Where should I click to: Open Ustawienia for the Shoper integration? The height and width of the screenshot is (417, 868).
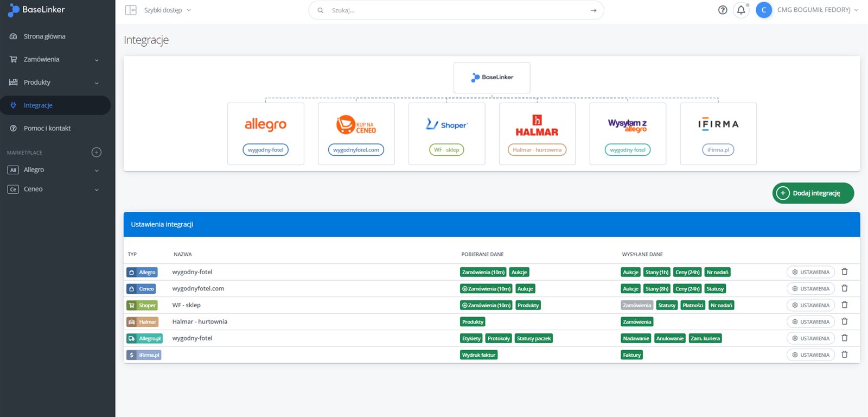[810, 305]
